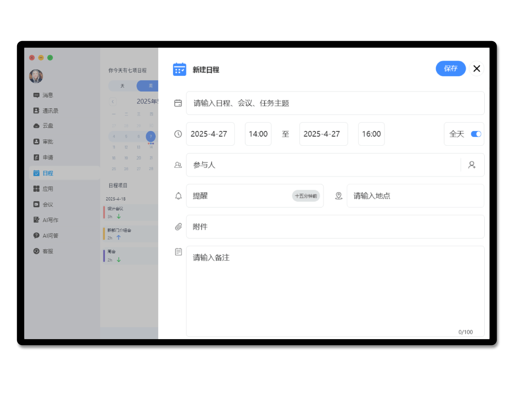This screenshot has height=413, width=532.
Task: Toggle the 全天 all-day switch
Action: 476,134
